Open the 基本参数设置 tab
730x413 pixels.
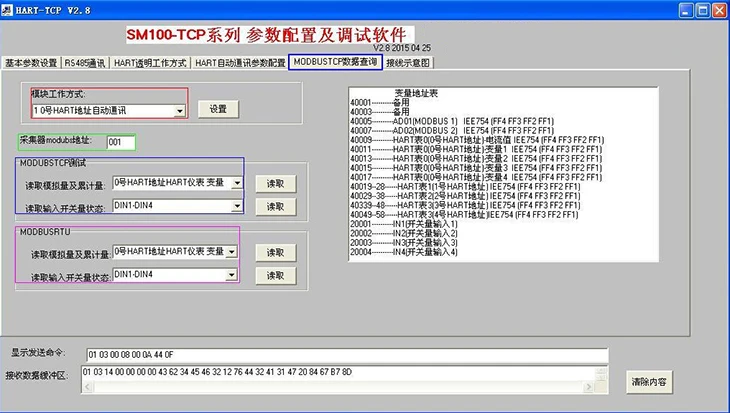pyautogui.click(x=31, y=63)
